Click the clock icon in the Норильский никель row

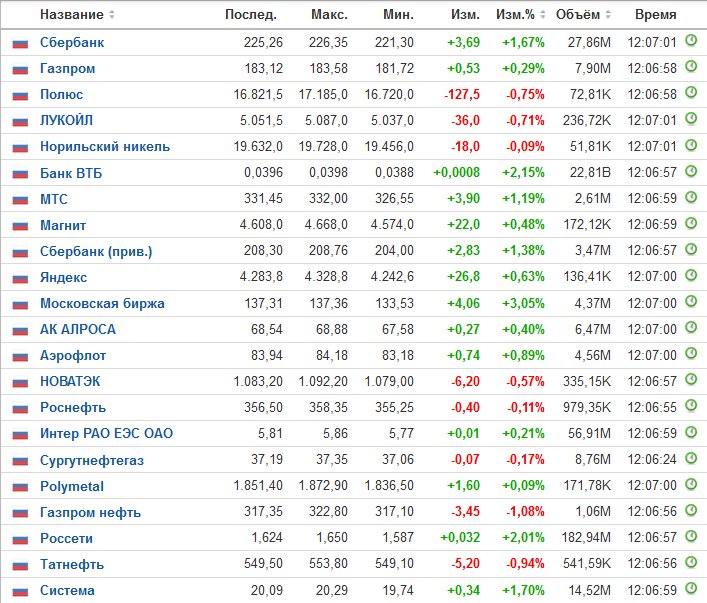691,145
